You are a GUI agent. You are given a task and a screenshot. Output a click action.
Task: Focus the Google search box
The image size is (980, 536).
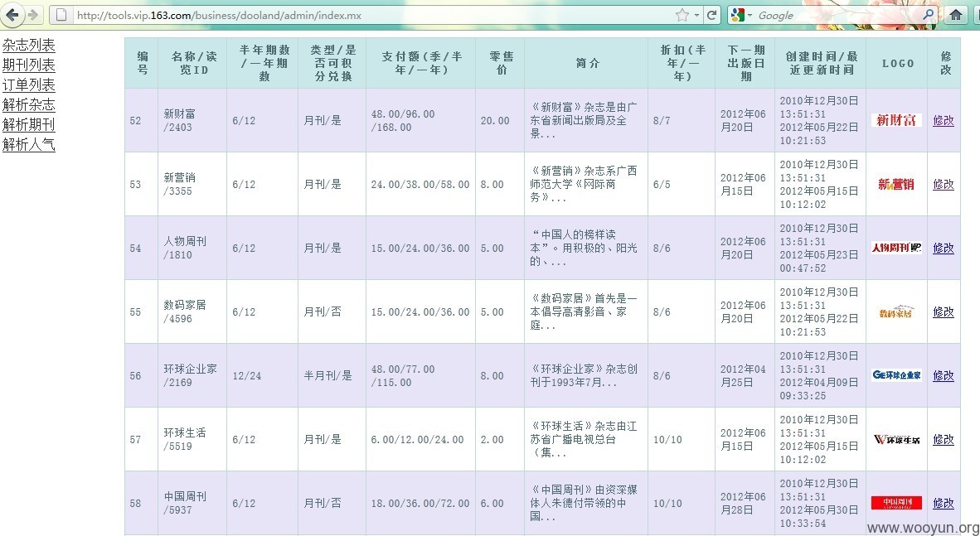(837, 15)
